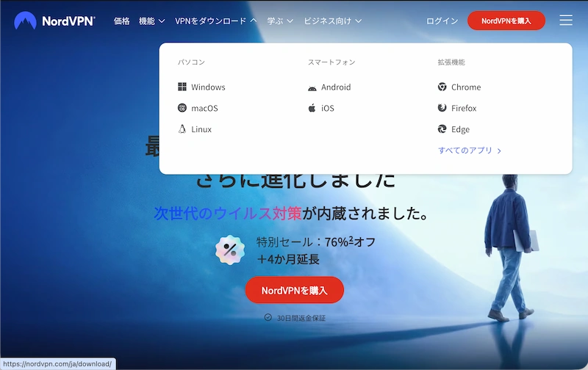Select Android download option
Viewport: 588px width, 370px height.
coord(329,87)
